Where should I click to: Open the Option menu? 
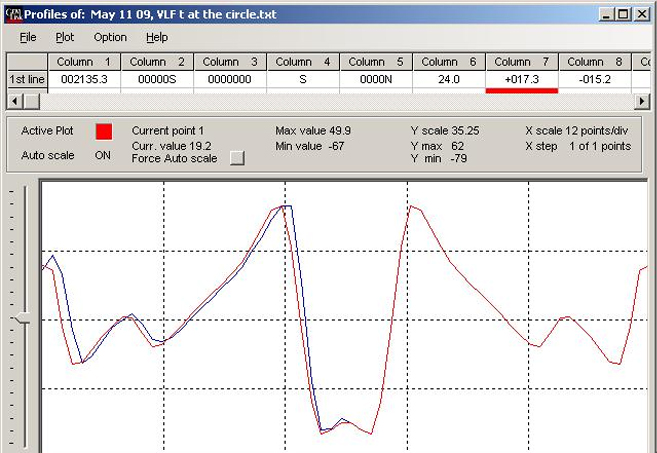pos(110,37)
